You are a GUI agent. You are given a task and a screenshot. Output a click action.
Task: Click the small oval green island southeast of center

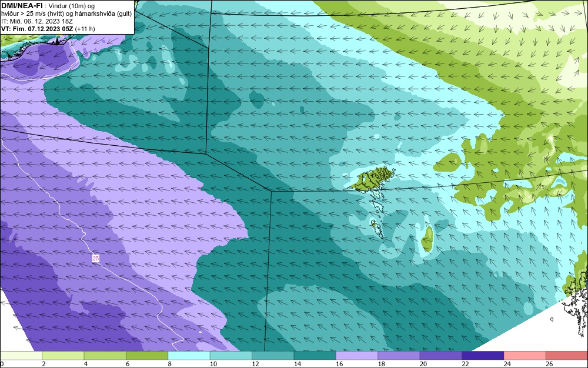pyautogui.click(x=427, y=239)
